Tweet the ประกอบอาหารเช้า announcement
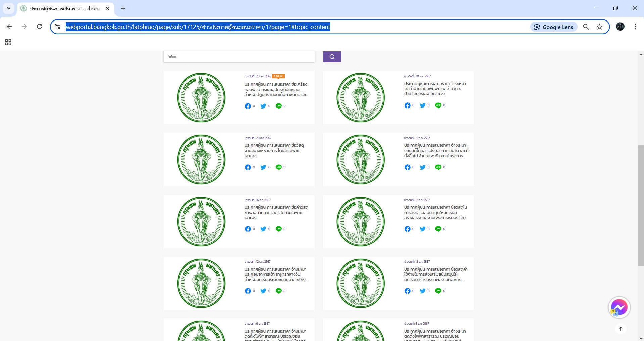Viewport: 644px width, 341px height. (263, 291)
